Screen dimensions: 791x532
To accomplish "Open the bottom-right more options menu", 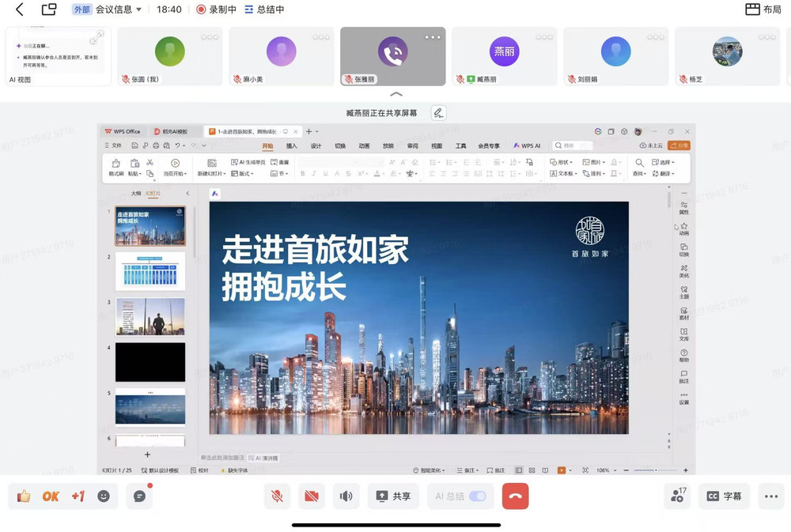I will tap(770, 496).
